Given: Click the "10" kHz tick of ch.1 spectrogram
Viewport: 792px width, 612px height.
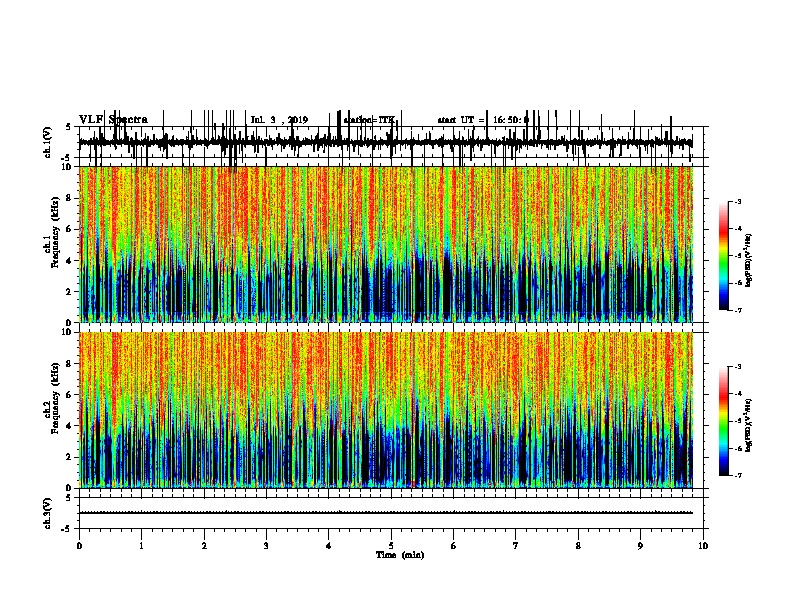Looking at the screenshot, I should (68, 167).
